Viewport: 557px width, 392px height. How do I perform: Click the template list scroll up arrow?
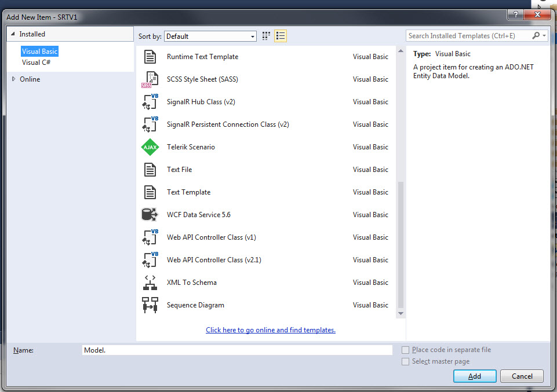pos(401,51)
